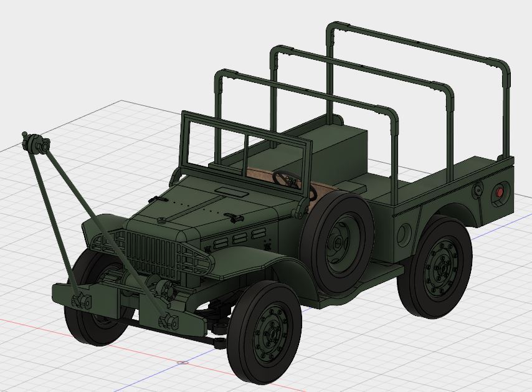Click the origin point on the grid
This screenshot has width=532, height=392.
click(x=181, y=363)
